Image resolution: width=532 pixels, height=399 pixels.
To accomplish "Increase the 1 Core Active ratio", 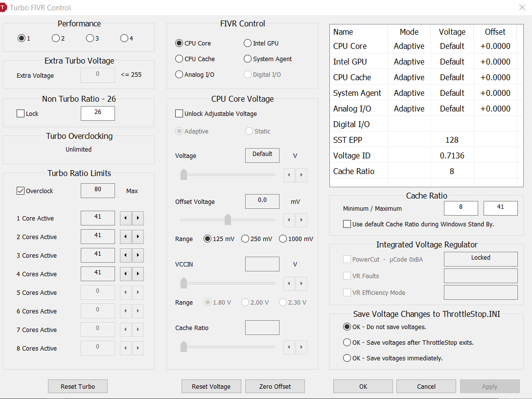I will (x=138, y=218).
